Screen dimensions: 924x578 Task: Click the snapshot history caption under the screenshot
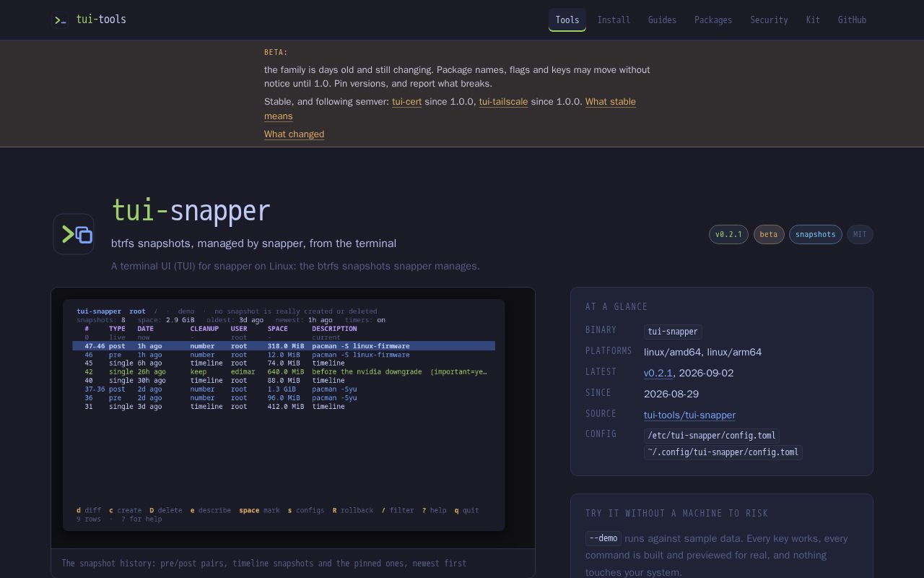(x=264, y=564)
